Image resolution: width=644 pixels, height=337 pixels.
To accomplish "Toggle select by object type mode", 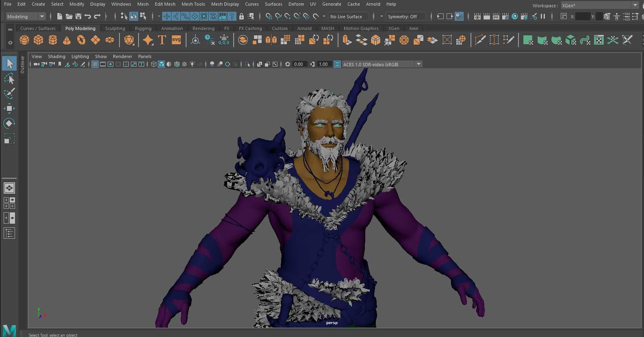I will coord(134,16).
